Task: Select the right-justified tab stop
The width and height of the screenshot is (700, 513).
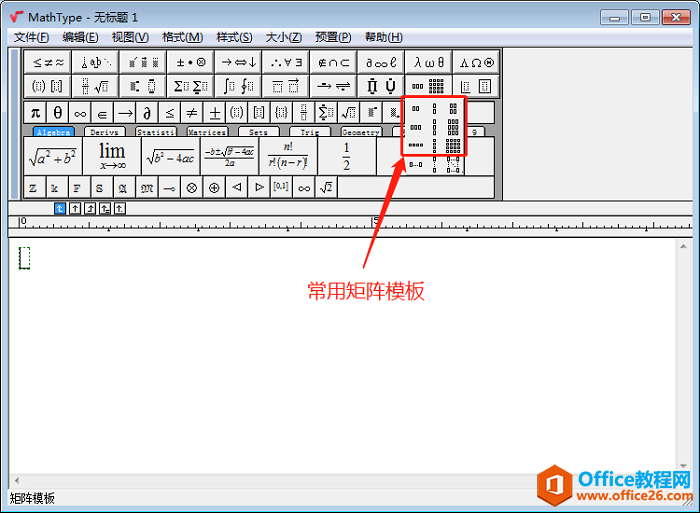Action: click(x=90, y=209)
